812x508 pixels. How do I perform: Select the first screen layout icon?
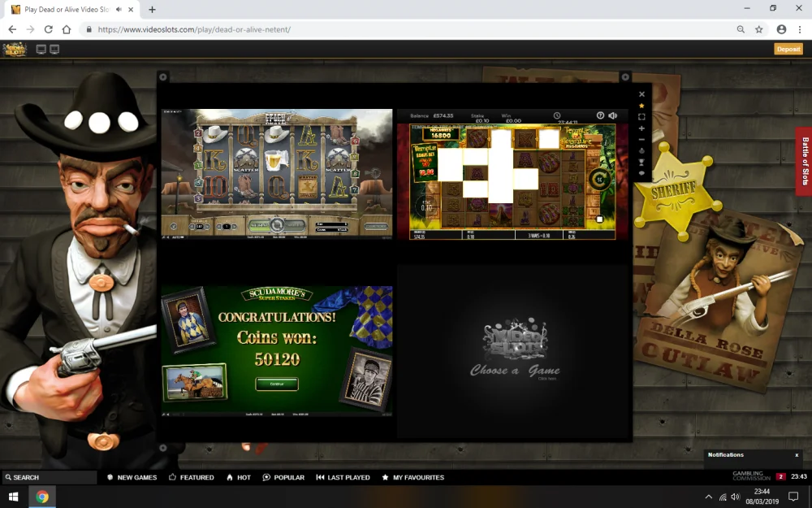(41, 50)
